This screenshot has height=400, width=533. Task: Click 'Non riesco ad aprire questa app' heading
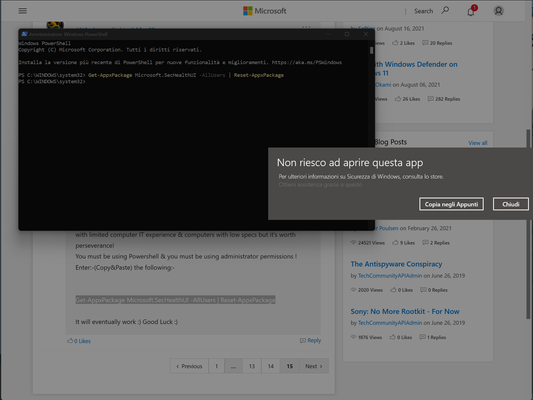coord(350,163)
